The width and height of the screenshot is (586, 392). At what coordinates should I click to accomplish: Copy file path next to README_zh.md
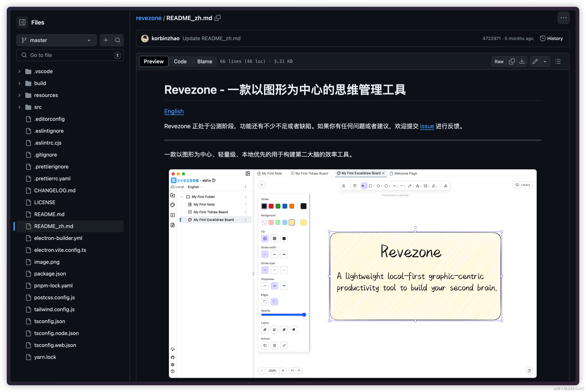[x=218, y=18]
